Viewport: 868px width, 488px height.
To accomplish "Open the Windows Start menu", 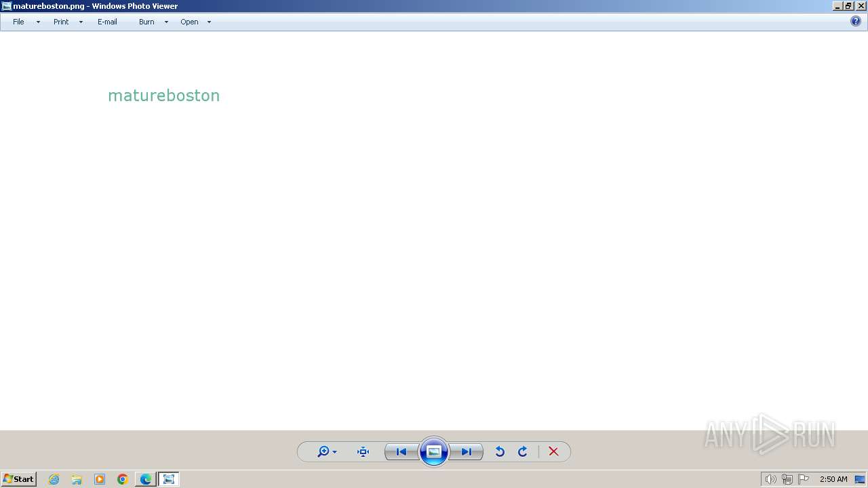I will [18, 479].
